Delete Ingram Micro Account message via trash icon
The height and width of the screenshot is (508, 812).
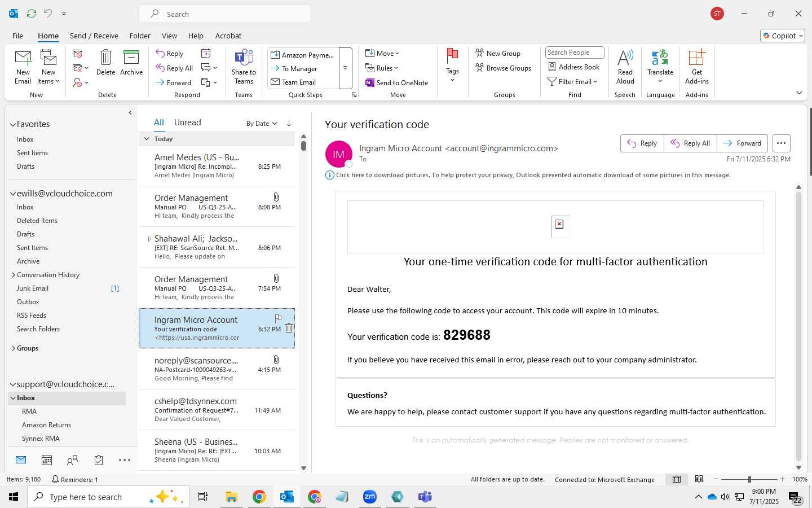coord(289,328)
